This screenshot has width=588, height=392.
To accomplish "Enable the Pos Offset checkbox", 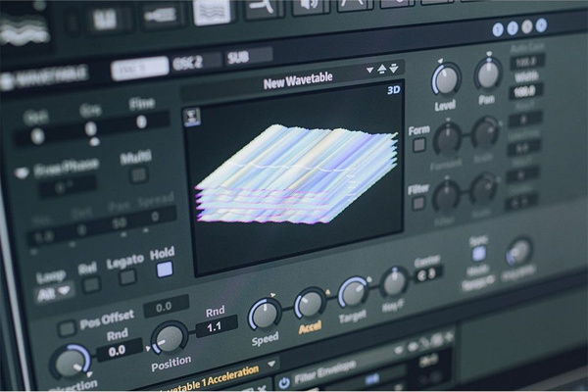I will (67, 327).
